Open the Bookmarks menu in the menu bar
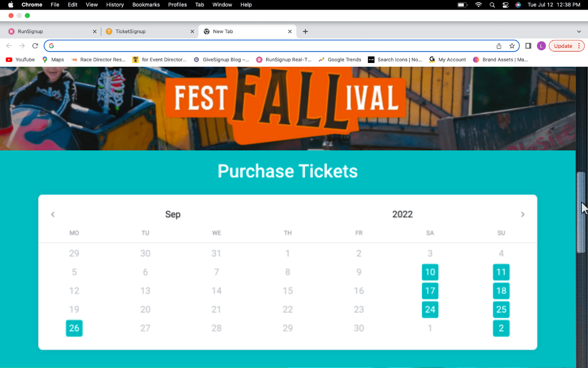The image size is (588, 368). tap(146, 5)
